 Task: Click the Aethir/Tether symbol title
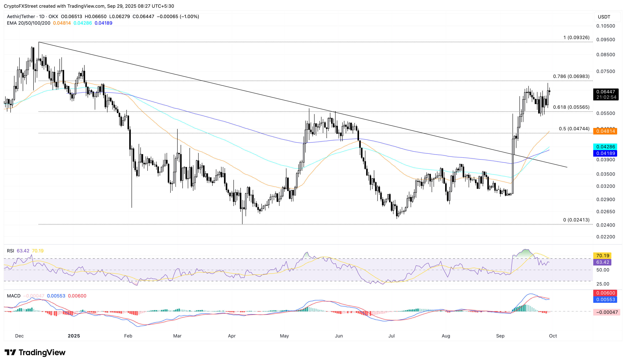click(21, 17)
